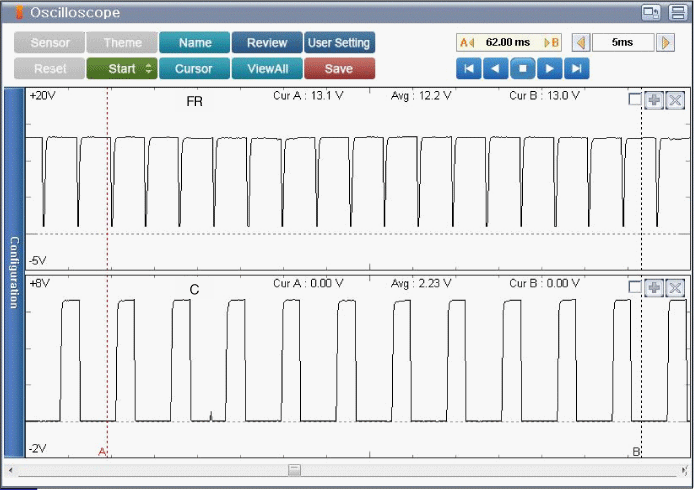Click the Avg 2.23 V reading
This screenshot has height=490, width=694.
click(421, 283)
